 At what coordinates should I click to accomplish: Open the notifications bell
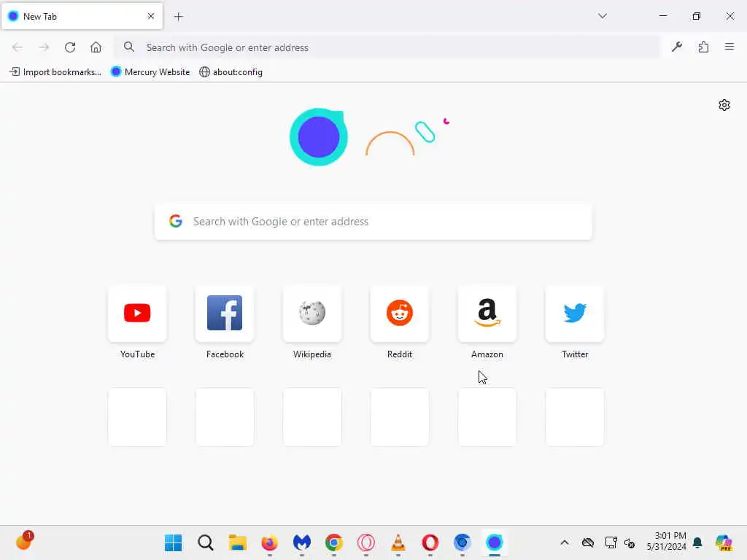coord(697,542)
